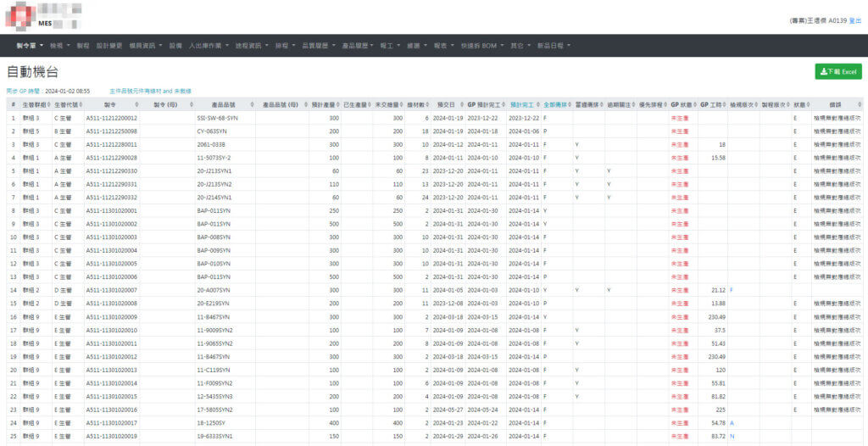The height and width of the screenshot is (446, 868).
Task: Click the 全部備採 column header link
Action: (x=555, y=105)
